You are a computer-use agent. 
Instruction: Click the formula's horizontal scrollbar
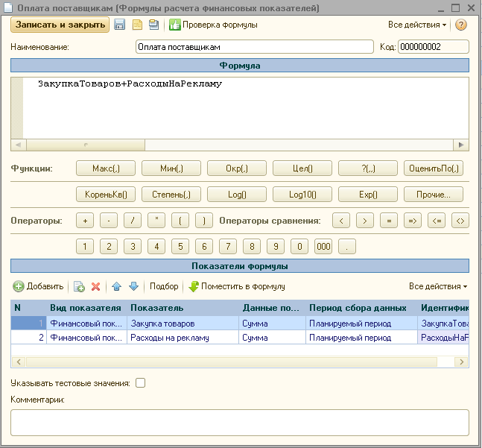click(x=240, y=145)
